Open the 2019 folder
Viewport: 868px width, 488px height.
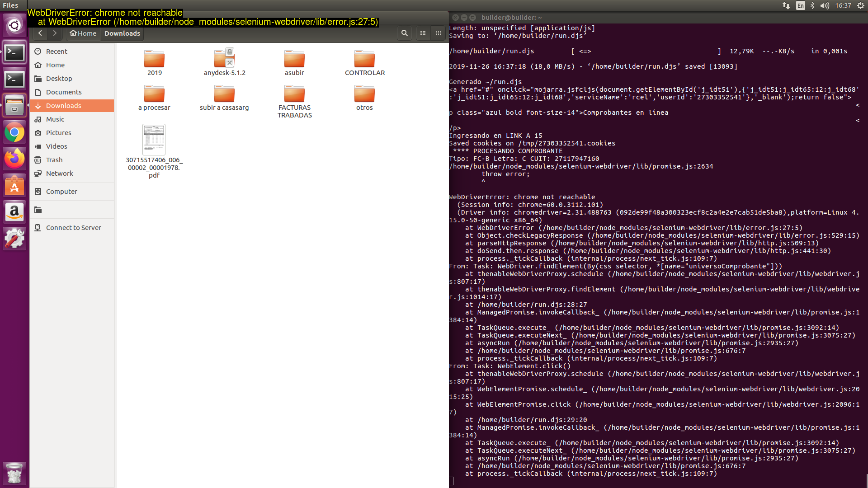[x=154, y=63]
